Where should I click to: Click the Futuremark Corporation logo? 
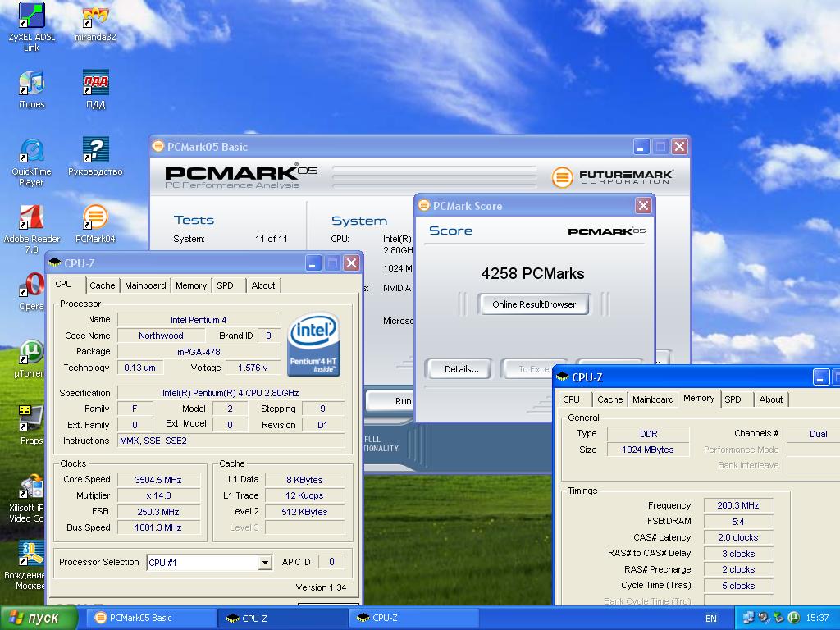612,177
